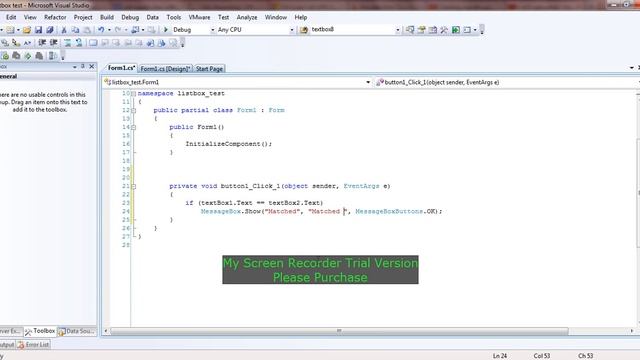This screenshot has width=640, height=360.
Task: Click the editor's horizontal scroll left arrow
Action: pos(106,331)
